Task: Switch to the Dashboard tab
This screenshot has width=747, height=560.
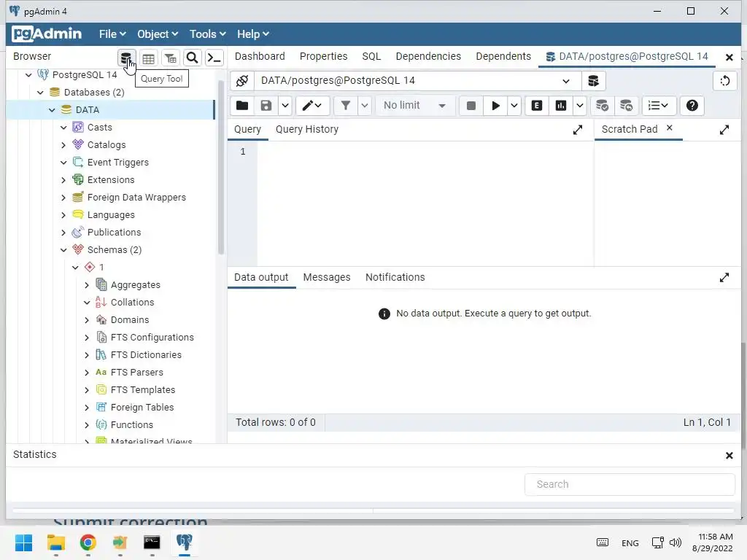Action: click(260, 56)
